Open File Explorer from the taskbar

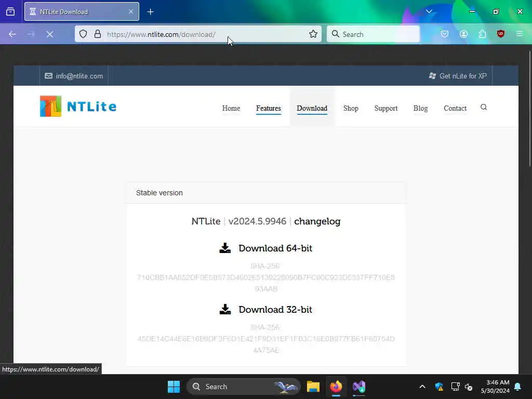click(313, 387)
